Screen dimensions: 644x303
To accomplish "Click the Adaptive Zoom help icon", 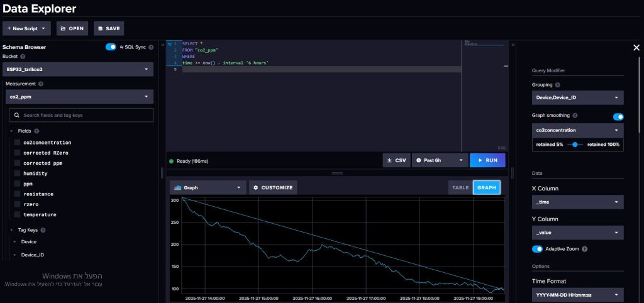I will [x=585, y=249].
